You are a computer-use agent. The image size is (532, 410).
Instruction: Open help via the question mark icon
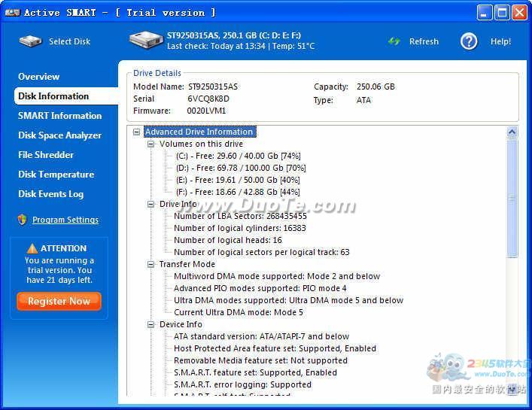(469, 41)
